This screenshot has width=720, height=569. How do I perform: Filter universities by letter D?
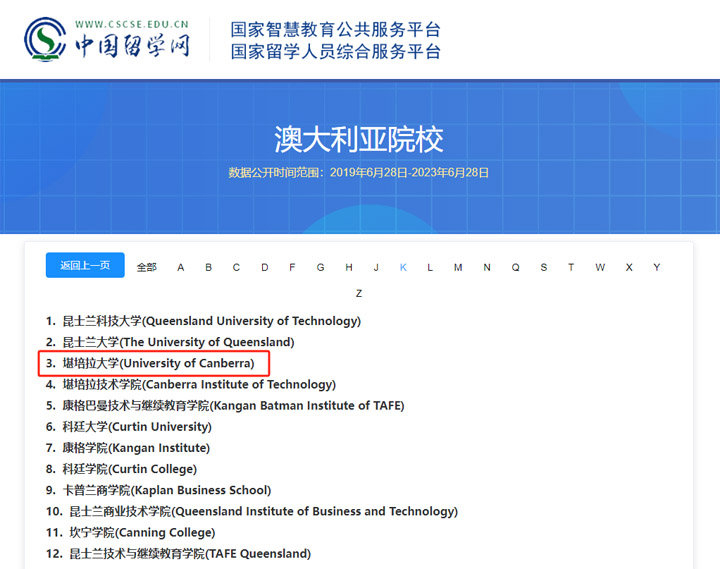(264, 267)
